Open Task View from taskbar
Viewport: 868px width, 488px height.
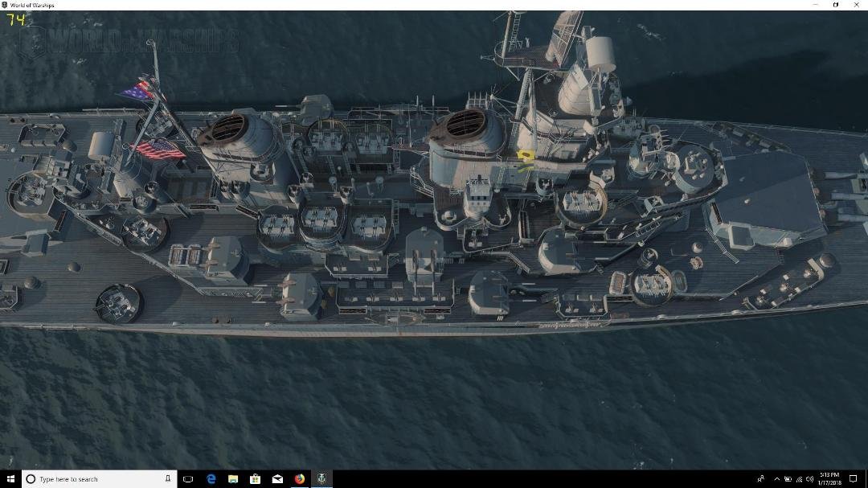188,479
